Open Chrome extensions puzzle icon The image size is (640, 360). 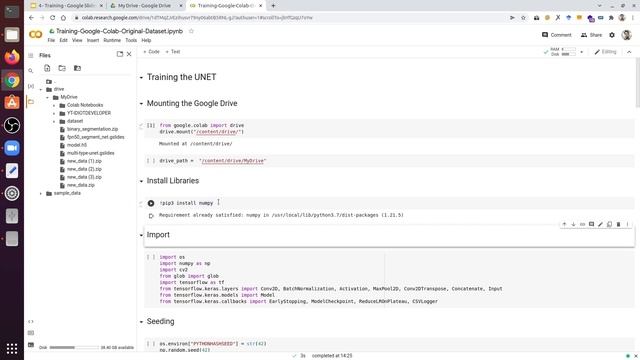(611, 18)
